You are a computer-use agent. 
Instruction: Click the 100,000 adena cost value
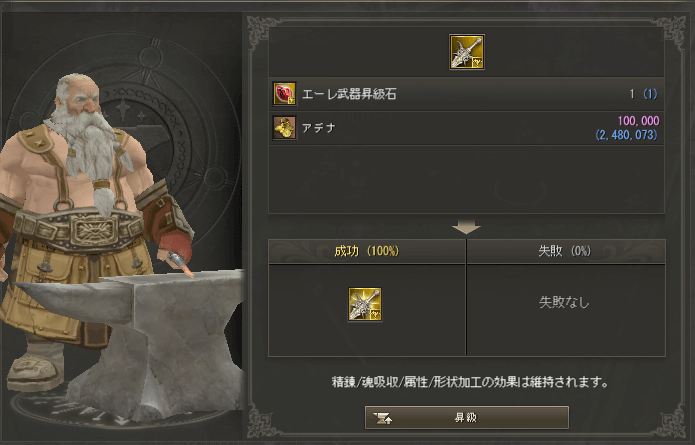click(x=638, y=121)
